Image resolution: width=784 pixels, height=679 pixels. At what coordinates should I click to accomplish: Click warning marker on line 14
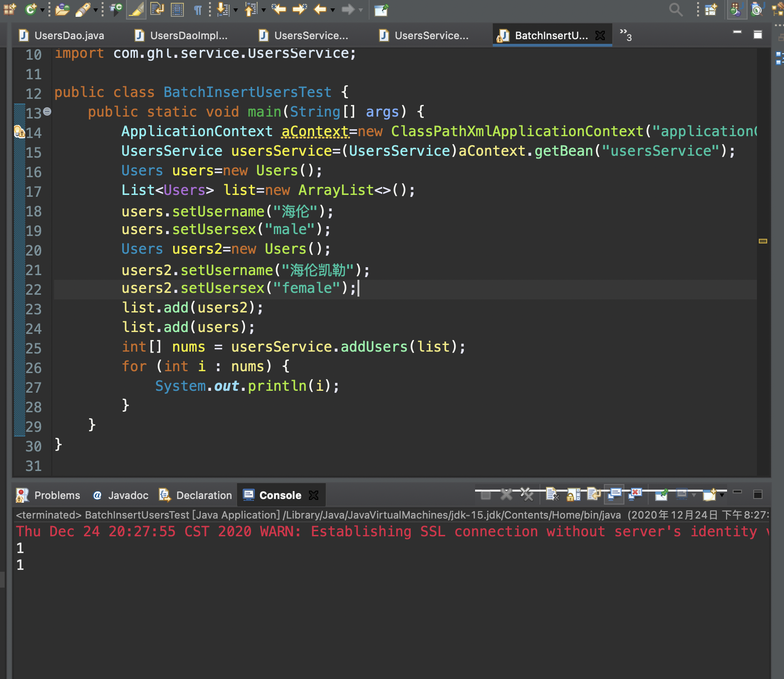point(19,132)
